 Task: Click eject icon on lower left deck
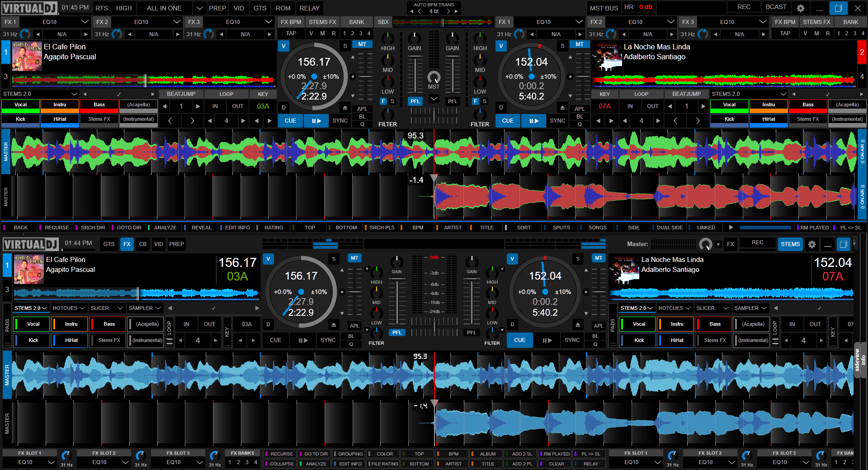click(334, 324)
